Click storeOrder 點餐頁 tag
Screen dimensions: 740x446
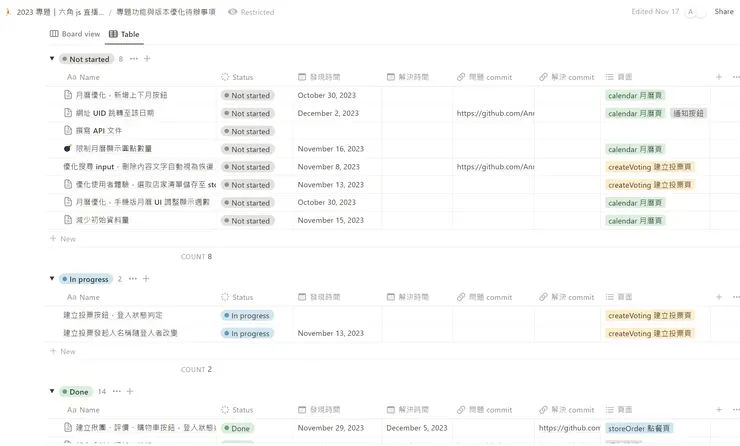tap(639, 429)
